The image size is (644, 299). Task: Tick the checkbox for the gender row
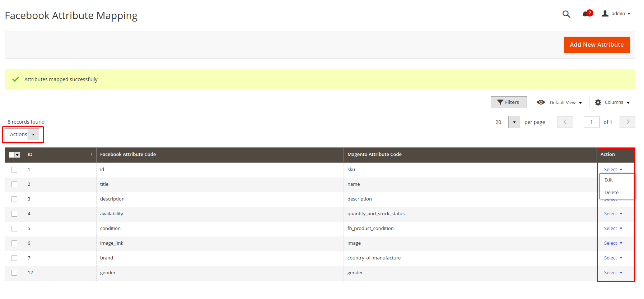click(x=14, y=273)
